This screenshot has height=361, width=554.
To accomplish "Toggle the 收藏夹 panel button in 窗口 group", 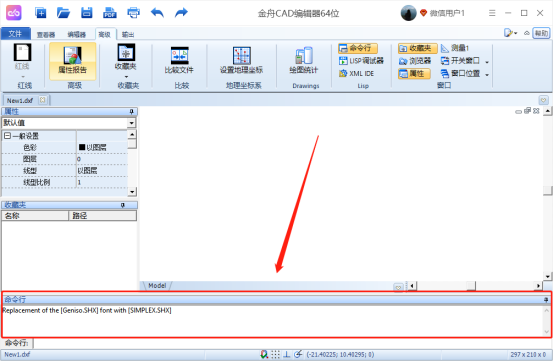I will 417,48.
